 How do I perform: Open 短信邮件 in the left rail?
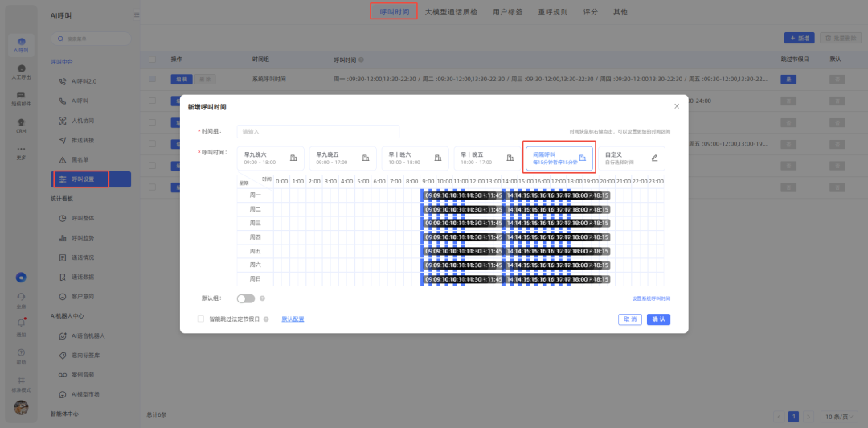click(x=22, y=98)
